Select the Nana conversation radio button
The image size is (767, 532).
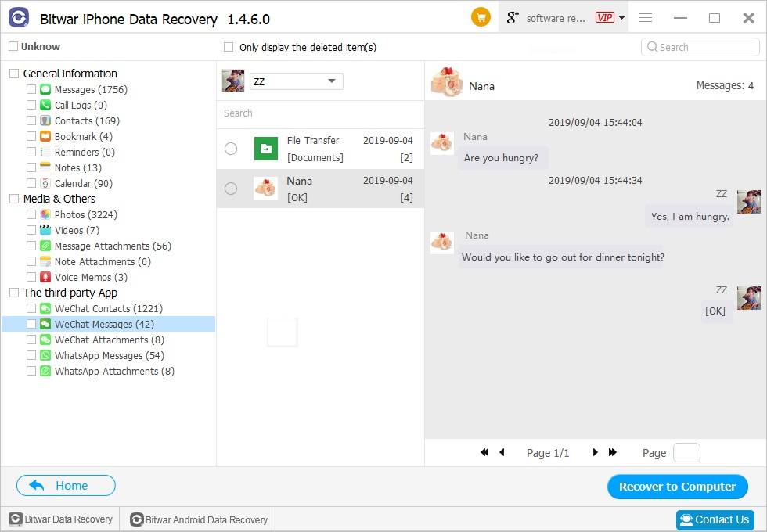[231, 189]
